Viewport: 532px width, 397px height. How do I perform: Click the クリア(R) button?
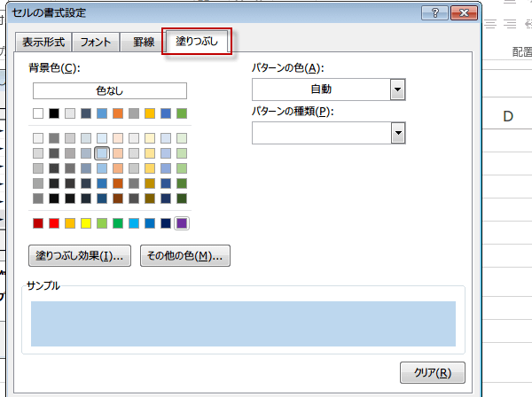tap(433, 372)
